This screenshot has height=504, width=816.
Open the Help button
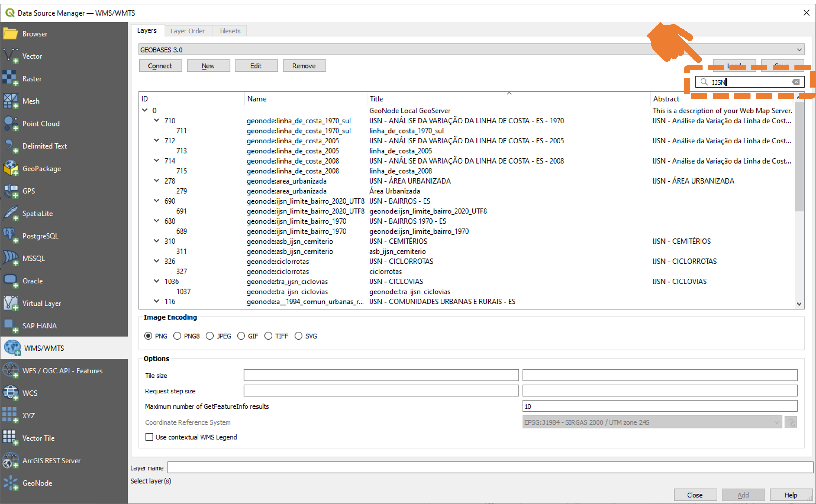(x=791, y=495)
